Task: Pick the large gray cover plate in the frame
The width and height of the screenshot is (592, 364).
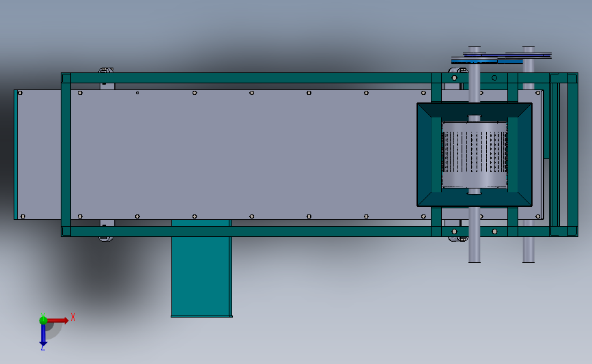Action: (242, 155)
